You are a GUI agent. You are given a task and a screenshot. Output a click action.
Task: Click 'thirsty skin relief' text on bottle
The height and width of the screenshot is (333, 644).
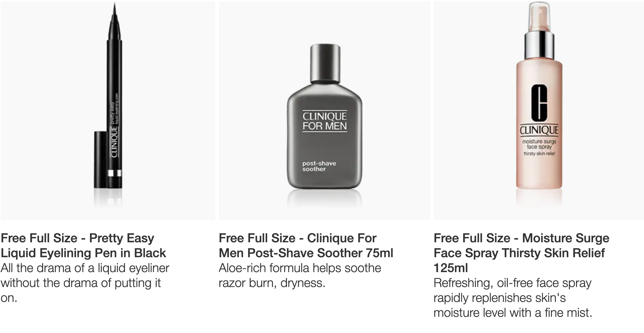[x=539, y=154]
